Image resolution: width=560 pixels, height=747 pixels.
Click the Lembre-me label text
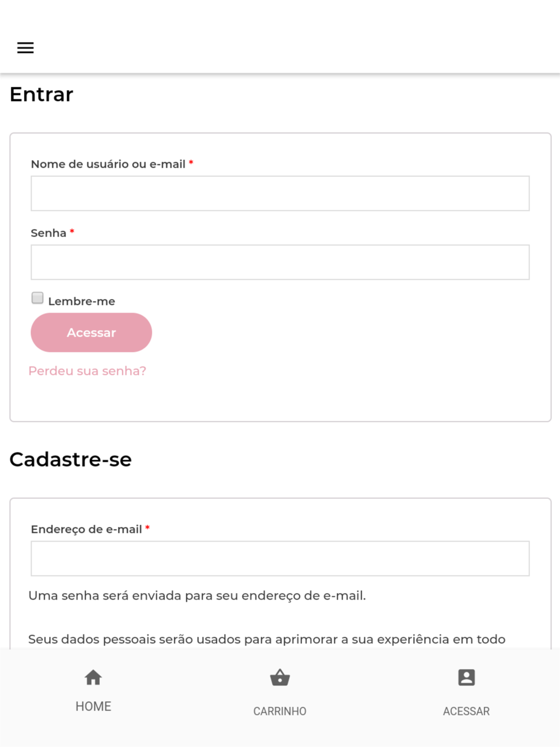click(82, 301)
